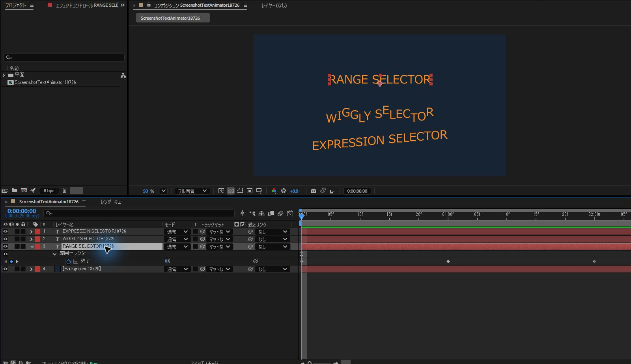Enable motion blur icon in timeline

click(280, 214)
